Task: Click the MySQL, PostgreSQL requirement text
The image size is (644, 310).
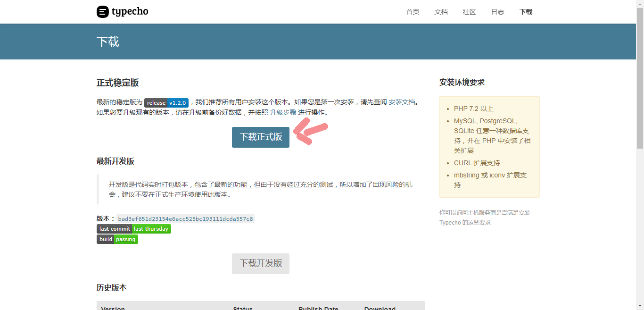Action: coord(492,136)
